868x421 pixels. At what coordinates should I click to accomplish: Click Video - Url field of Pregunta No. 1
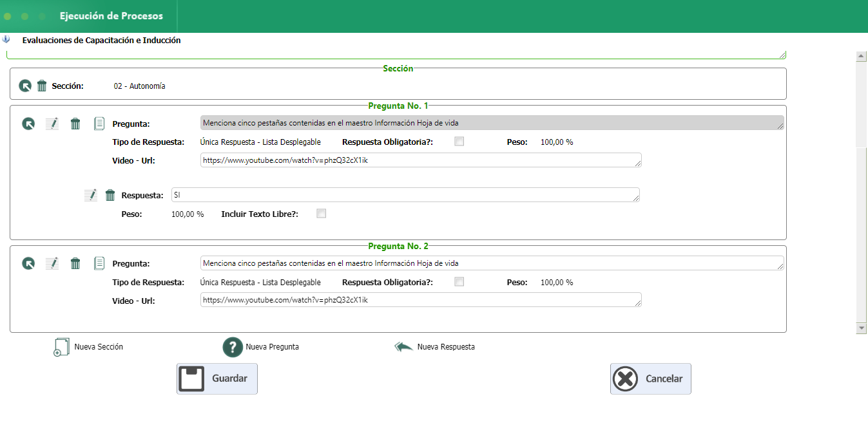(421, 160)
